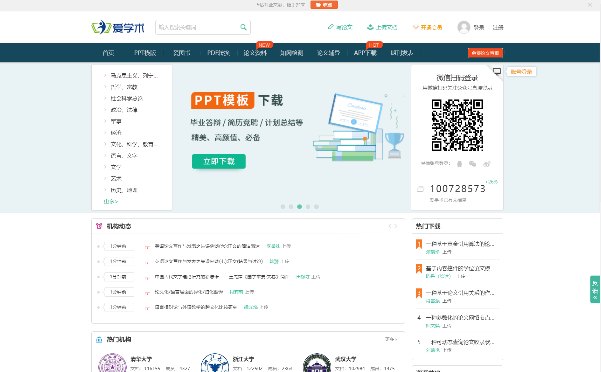Switch QR panel to computer login icon

(497, 71)
